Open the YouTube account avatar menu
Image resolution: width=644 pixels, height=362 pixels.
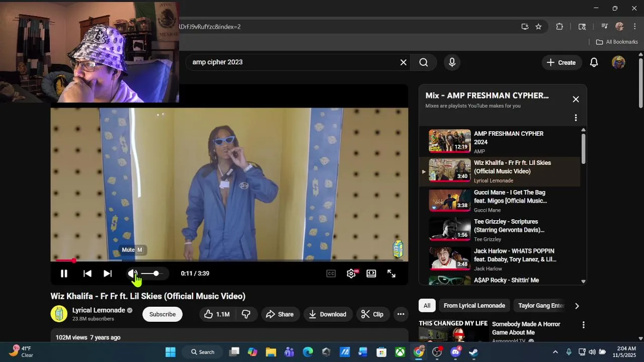618,62
